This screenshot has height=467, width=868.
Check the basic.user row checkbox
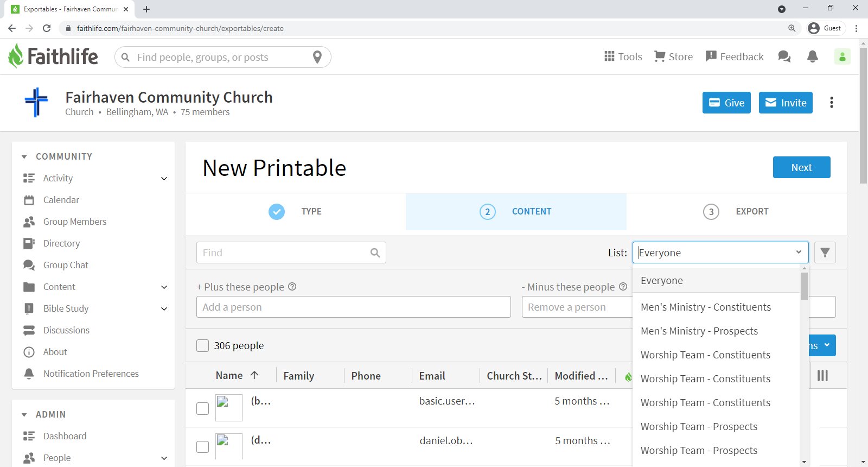point(202,408)
